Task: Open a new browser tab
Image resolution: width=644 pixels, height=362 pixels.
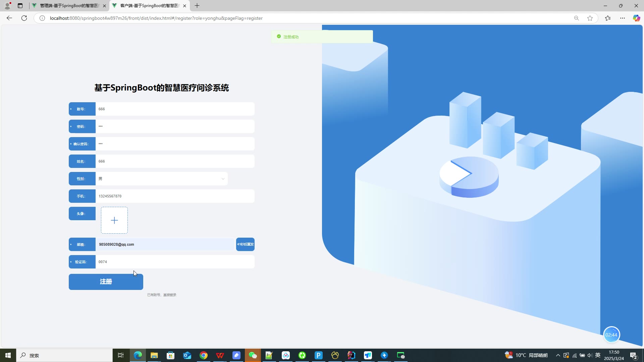Action: point(197,6)
